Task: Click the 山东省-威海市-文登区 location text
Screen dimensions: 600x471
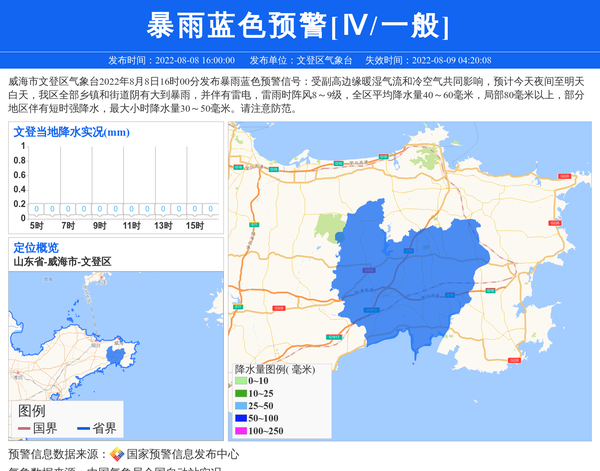Action: (62, 261)
